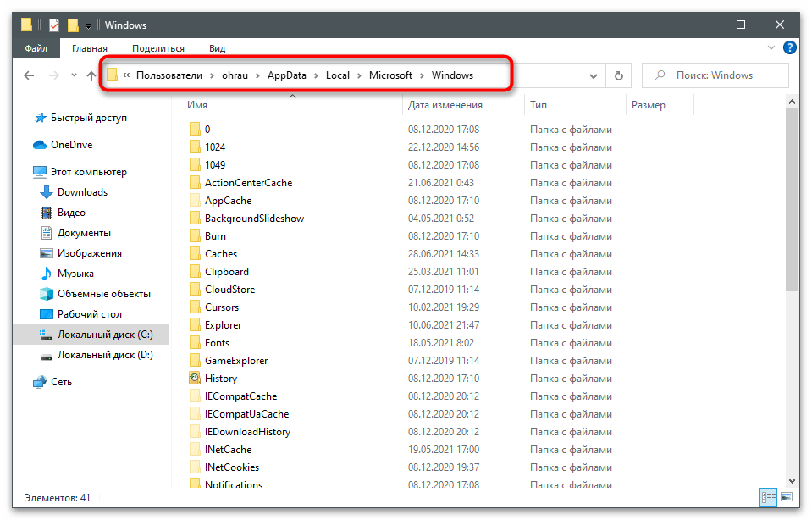Expand hidden path with double chevron
Screen dimensions: 812x520
point(126,75)
